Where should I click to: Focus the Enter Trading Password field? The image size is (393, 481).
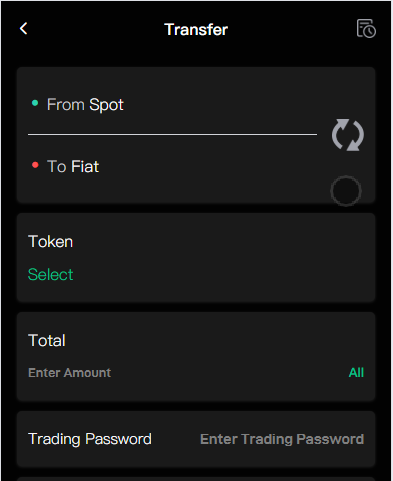coord(282,439)
